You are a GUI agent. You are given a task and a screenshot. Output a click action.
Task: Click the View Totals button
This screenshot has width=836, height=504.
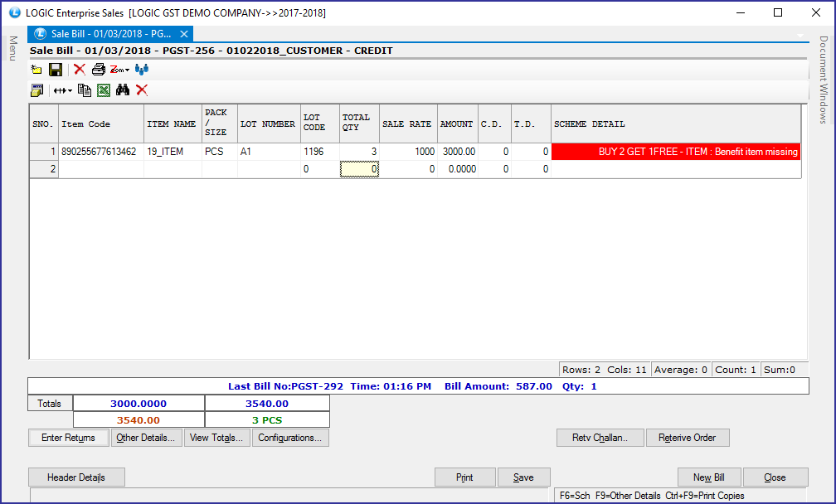click(216, 438)
